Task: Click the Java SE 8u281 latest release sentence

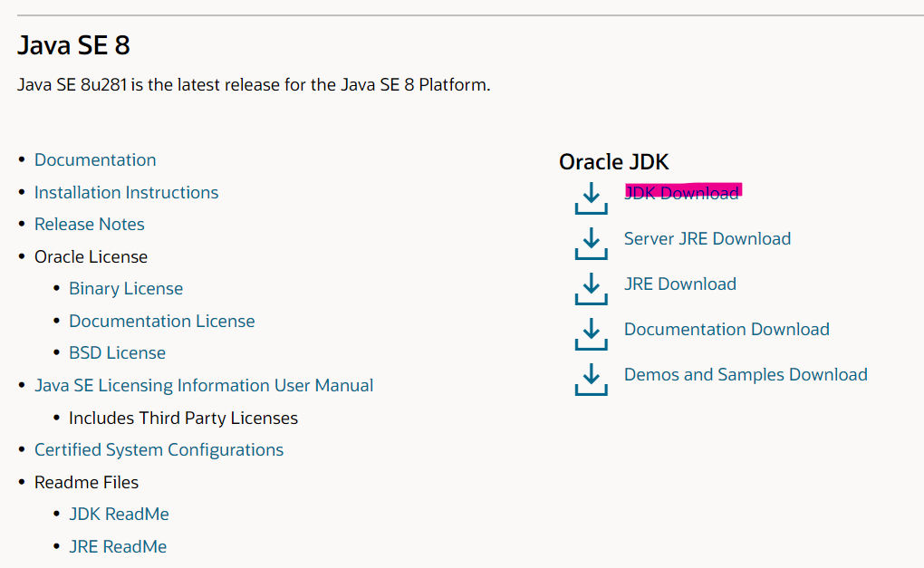Action: coord(254,85)
